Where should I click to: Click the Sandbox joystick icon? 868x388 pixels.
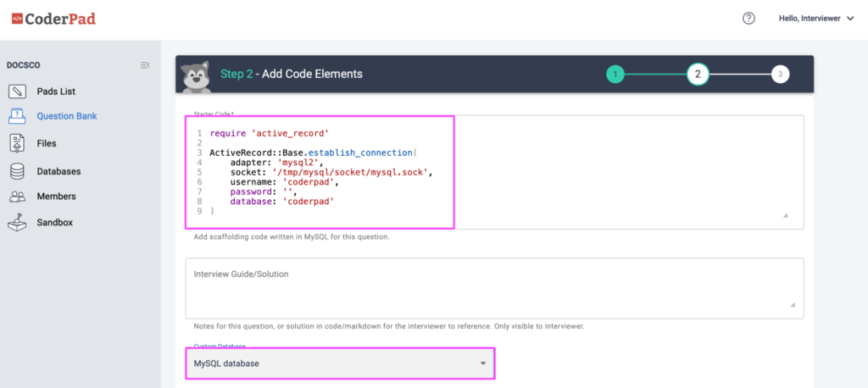click(18, 222)
